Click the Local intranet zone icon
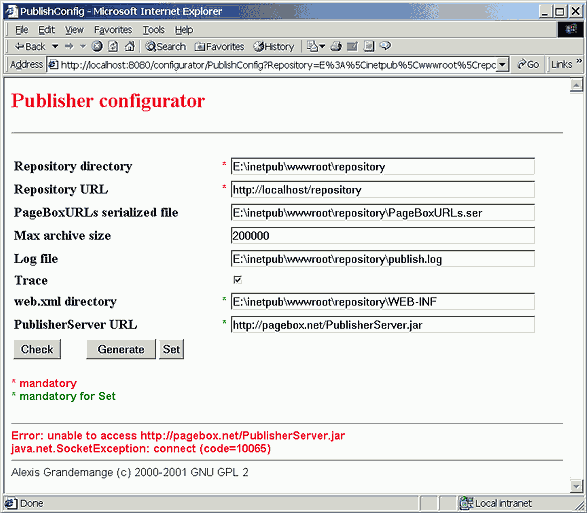The image size is (587, 513). point(466,503)
